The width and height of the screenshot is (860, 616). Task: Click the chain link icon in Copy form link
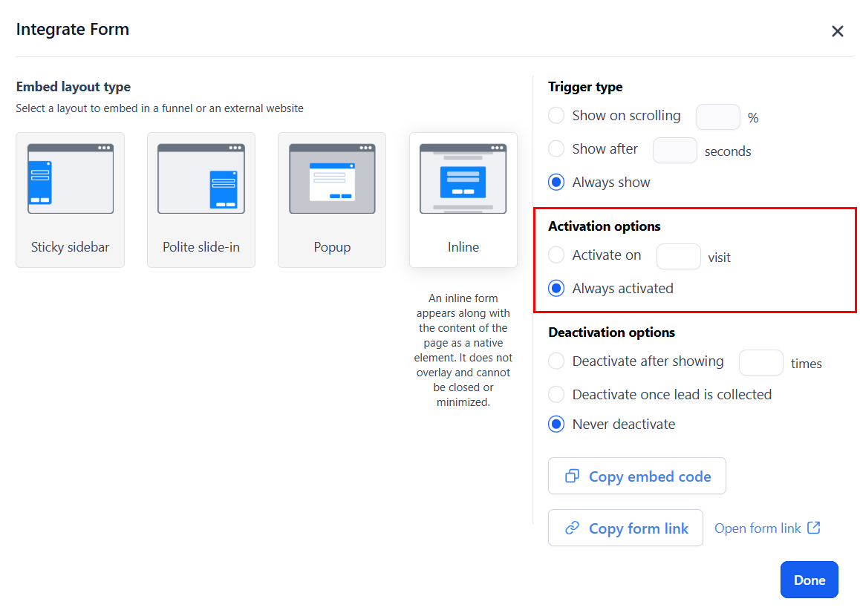pos(572,528)
